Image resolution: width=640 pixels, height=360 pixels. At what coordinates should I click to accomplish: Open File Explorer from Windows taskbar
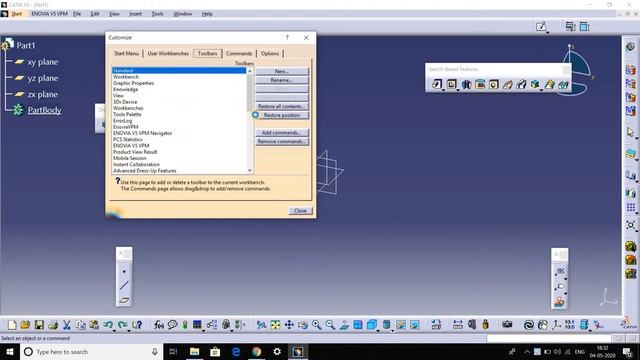click(195, 351)
